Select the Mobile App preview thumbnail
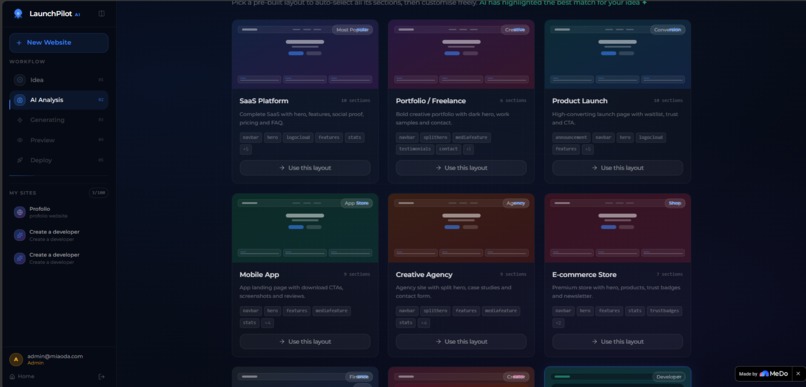Screen dimensions: 806x387 [305, 228]
